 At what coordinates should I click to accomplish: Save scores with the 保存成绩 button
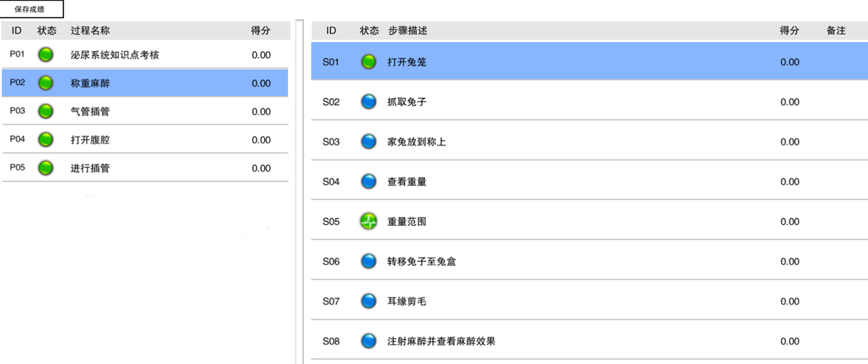[33, 9]
